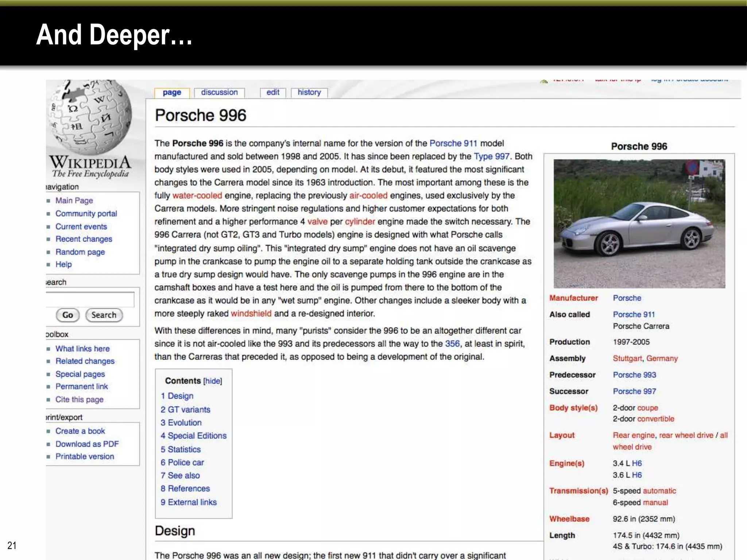Open successor 'Porsche 997' link
Screen dimensions: 747x560
point(635,391)
